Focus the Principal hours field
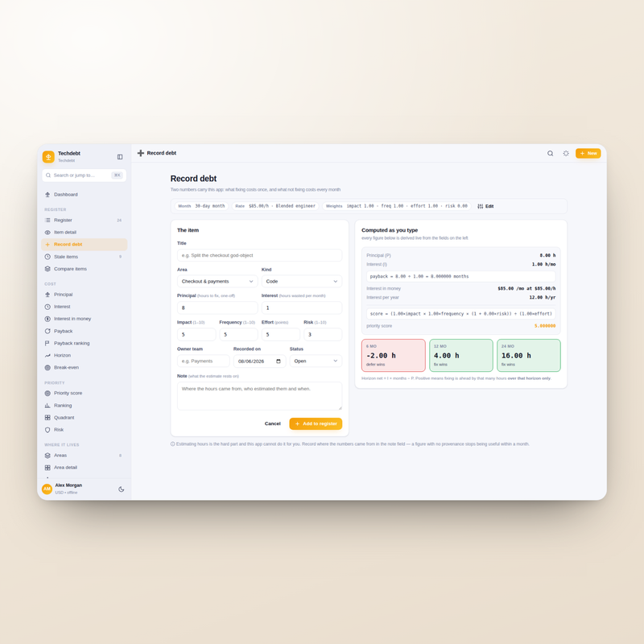The height and width of the screenshot is (644, 644). (217, 308)
